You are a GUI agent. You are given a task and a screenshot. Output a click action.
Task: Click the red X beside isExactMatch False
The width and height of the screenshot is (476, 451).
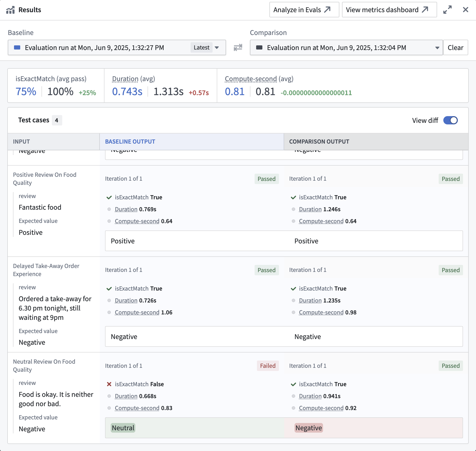coord(109,384)
